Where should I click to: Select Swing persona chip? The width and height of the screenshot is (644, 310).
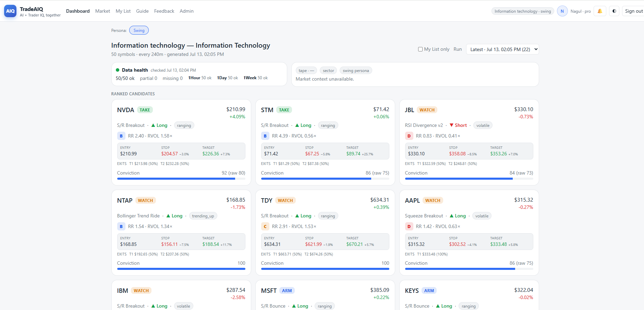pyautogui.click(x=139, y=30)
